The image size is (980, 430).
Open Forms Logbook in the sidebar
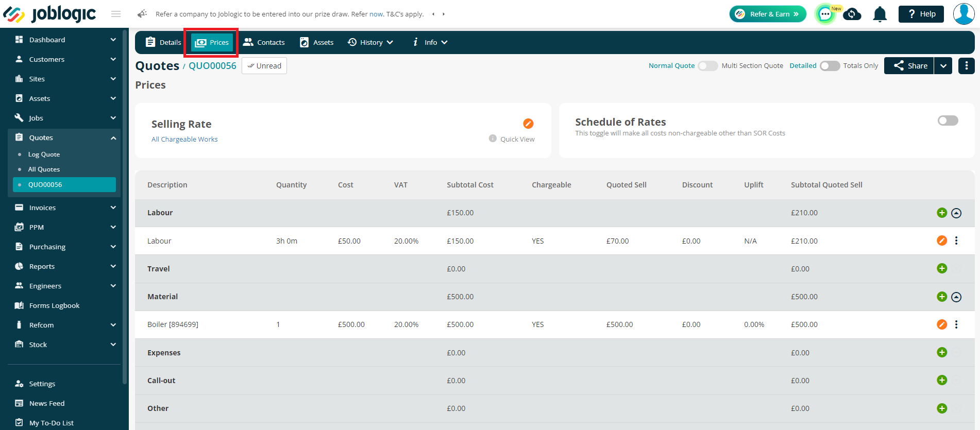(54, 305)
